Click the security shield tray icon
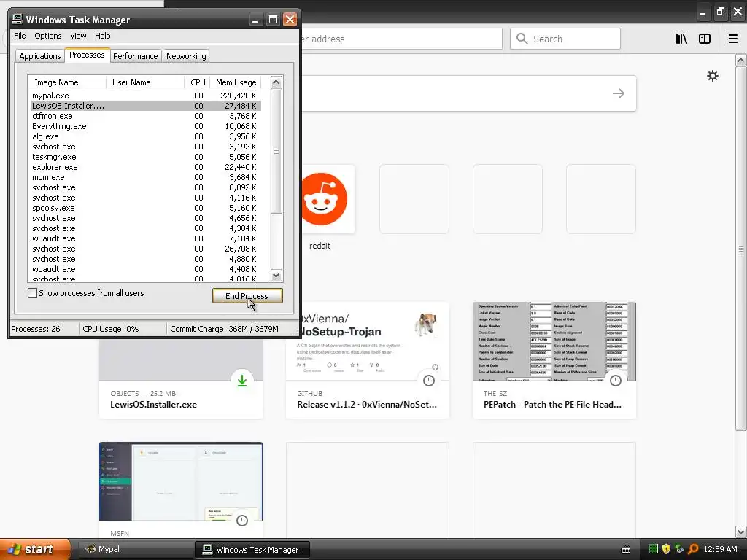Image resolution: width=747 pixels, height=560 pixels. click(x=666, y=549)
